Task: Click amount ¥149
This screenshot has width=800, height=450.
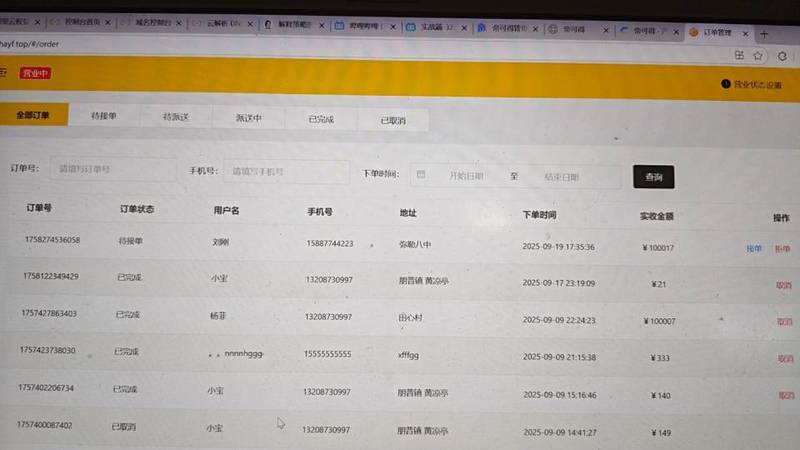Action: coord(661,433)
